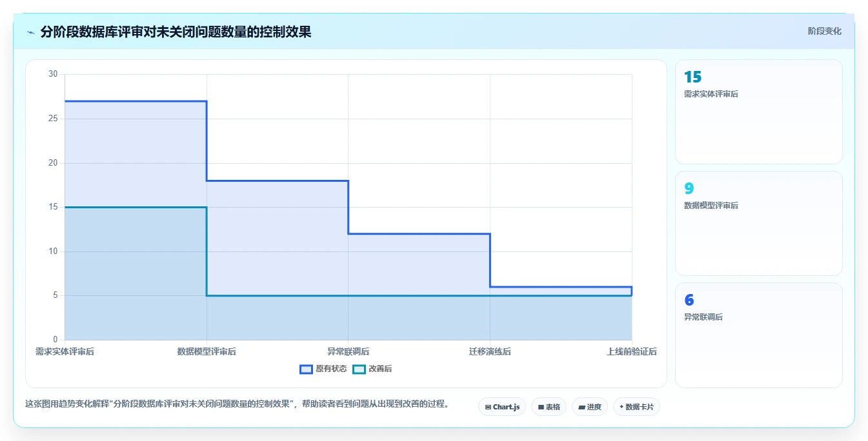Viewport: 868px width, 441px height.
Task: Click the number 15 in first card
Action: pos(692,77)
